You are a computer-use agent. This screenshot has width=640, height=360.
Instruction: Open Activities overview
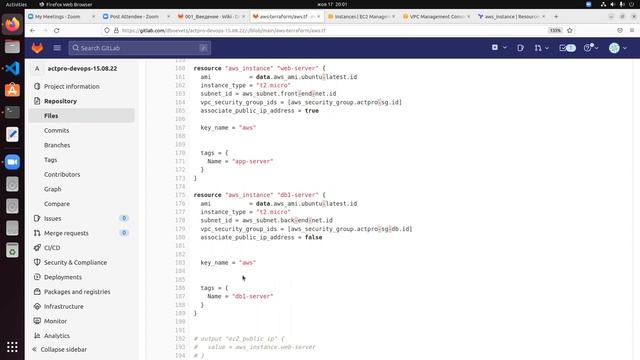click(16, 4)
